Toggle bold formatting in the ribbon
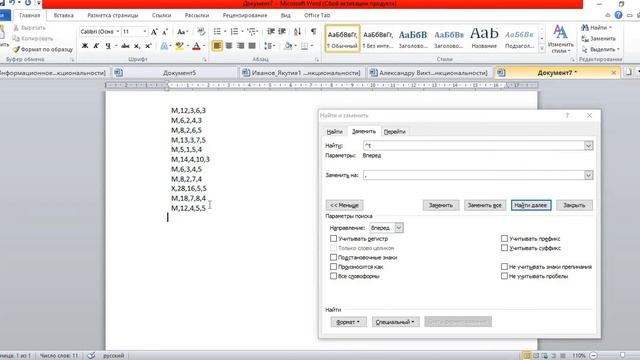The height and width of the screenshot is (360, 640). click(x=85, y=46)
